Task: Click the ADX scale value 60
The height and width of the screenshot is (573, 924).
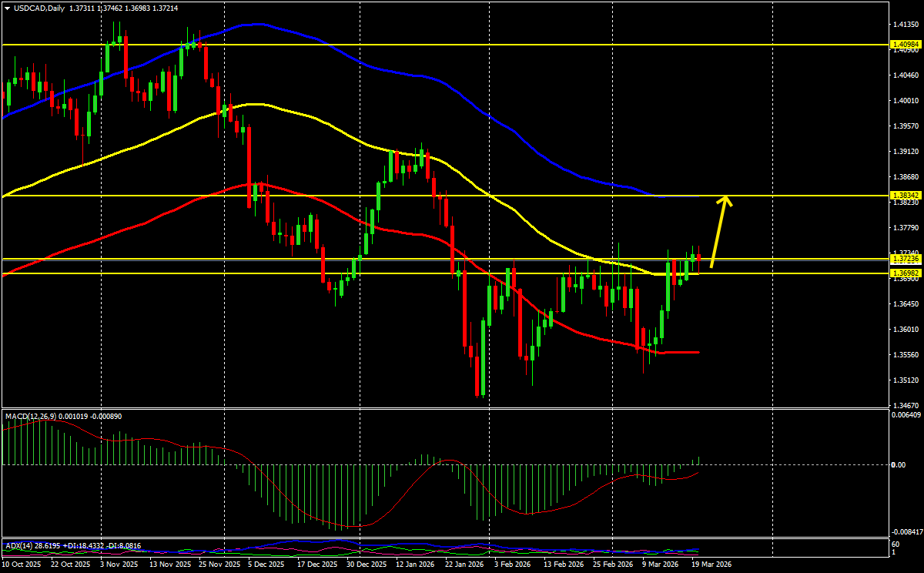Action: pyautogui.click(x=894, y=545)
